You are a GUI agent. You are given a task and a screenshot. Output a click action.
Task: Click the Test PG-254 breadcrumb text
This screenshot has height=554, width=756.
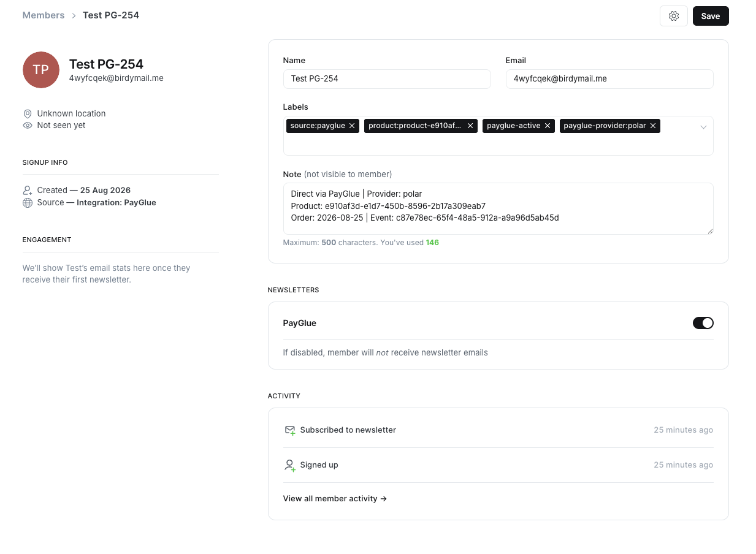pyautogui.click(x=111, y=15)
